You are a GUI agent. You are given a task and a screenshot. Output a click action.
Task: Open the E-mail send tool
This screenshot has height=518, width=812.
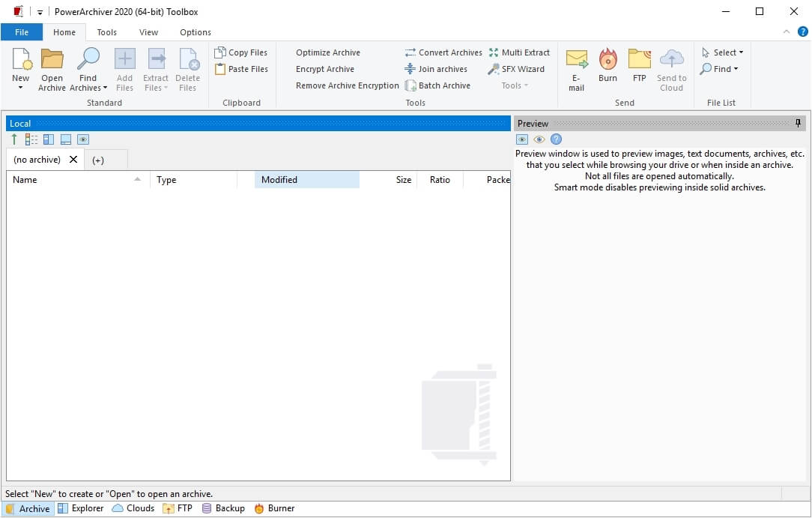pos(576,59)
